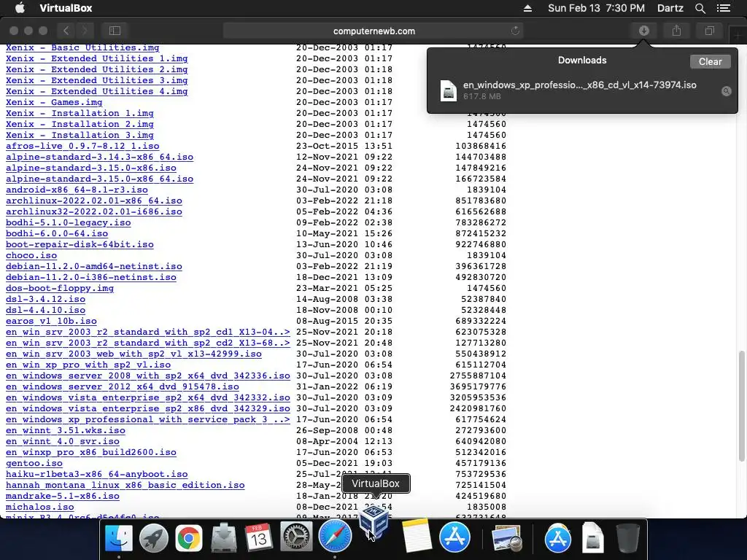
Task: Open the downloads drive icon in Dock
Action: pos(223,538)
